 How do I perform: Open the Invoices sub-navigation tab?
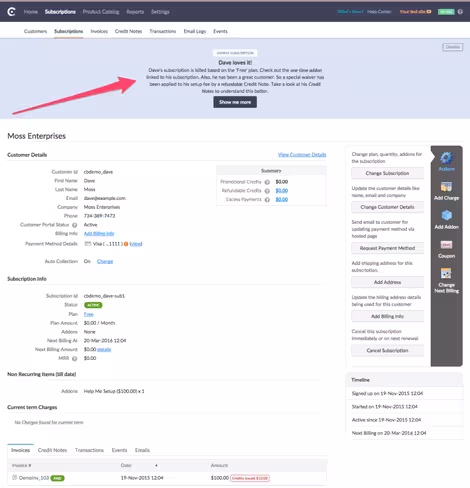tap(99, 31)
